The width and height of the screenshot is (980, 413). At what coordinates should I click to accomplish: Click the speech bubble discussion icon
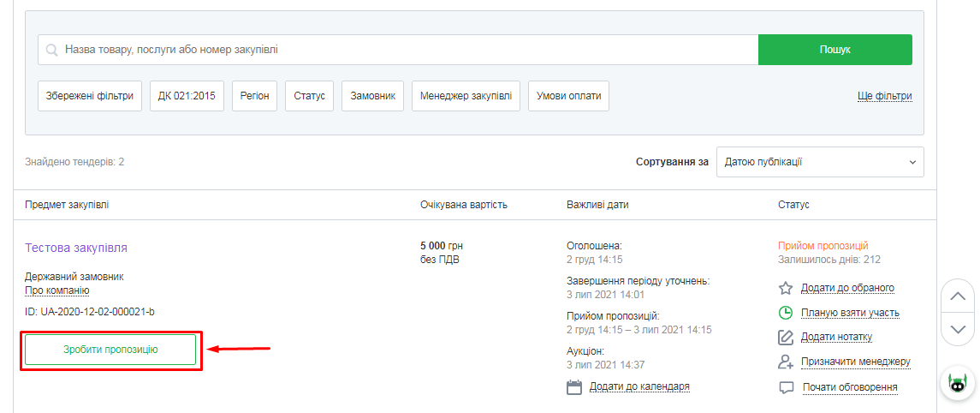[x=786, y=387]
